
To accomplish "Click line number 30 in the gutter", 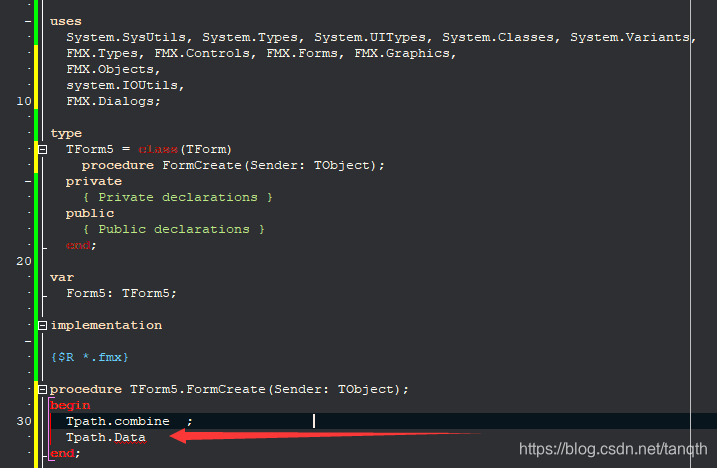I will [x=24, y=421].
